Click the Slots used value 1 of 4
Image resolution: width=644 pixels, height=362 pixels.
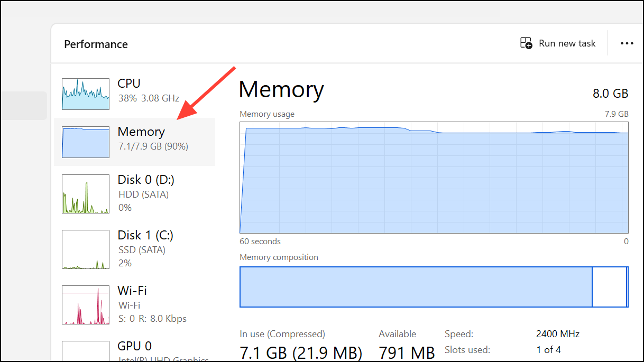[548, 349]
